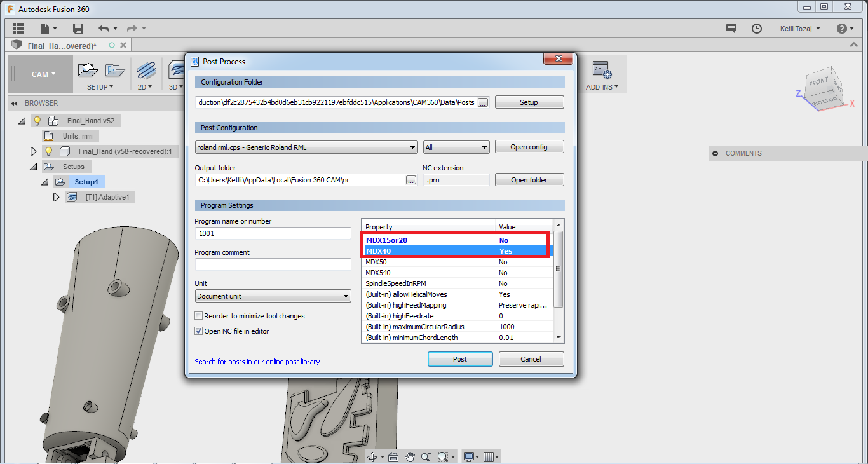Open the comments speech bubble icon
Screen dimensions: 868x464
(731, 29)
